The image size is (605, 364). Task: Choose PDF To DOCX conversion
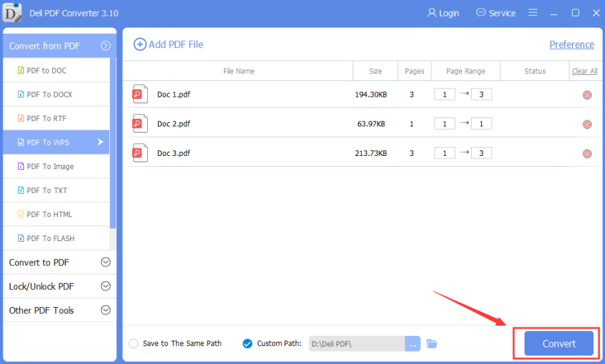[x=56, y=94]
